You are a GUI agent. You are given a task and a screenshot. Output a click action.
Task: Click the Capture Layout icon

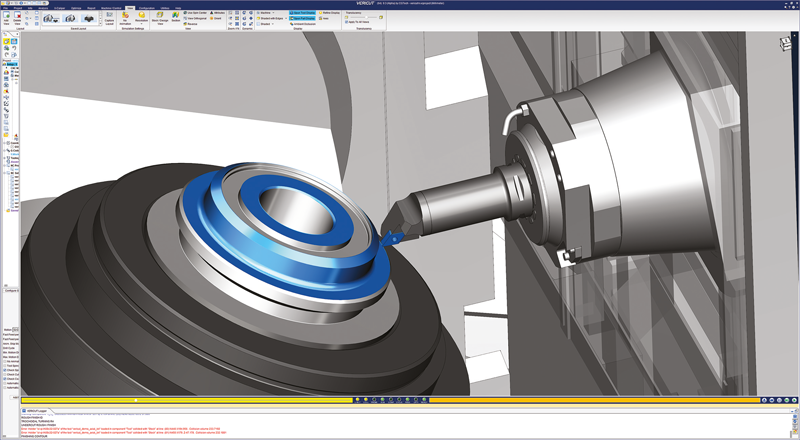(x=109, y=18)
